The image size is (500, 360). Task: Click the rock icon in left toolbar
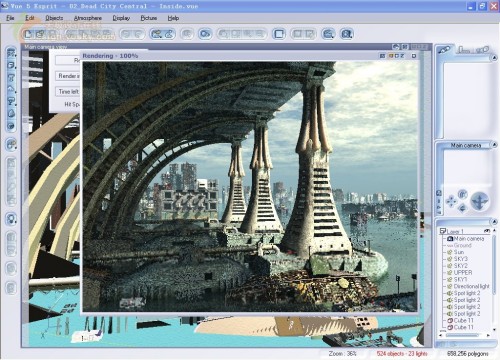point(11,114)
